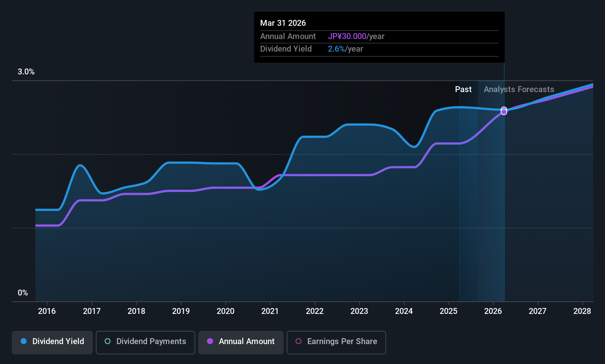Toggle the Annual Amount series
The image size is (605, 364).
coord(241,342)
